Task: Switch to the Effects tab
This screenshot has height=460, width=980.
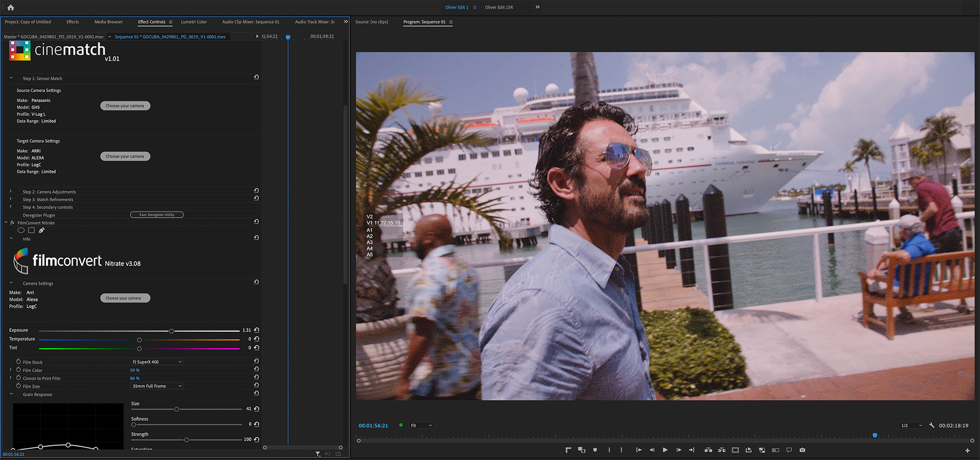Action: coord(73,22)
